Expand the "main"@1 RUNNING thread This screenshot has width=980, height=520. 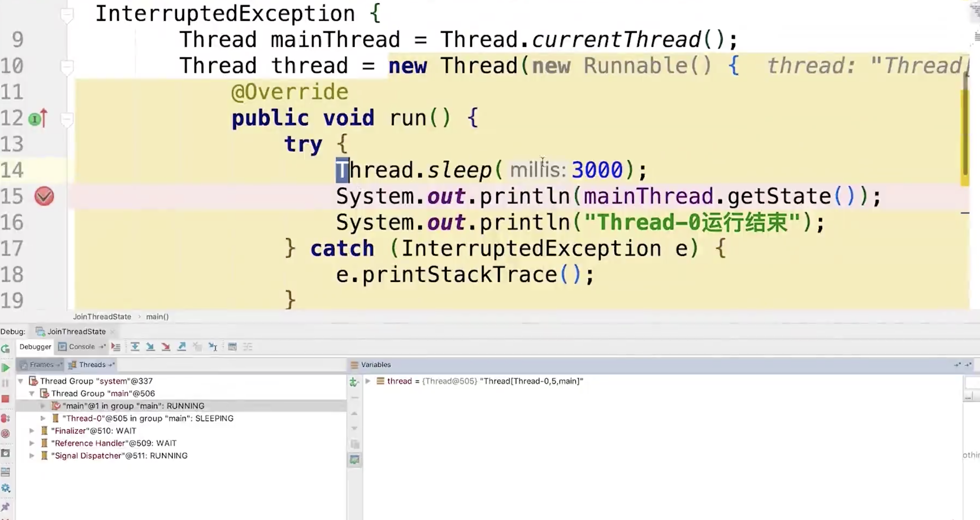[x=43, y=406]
